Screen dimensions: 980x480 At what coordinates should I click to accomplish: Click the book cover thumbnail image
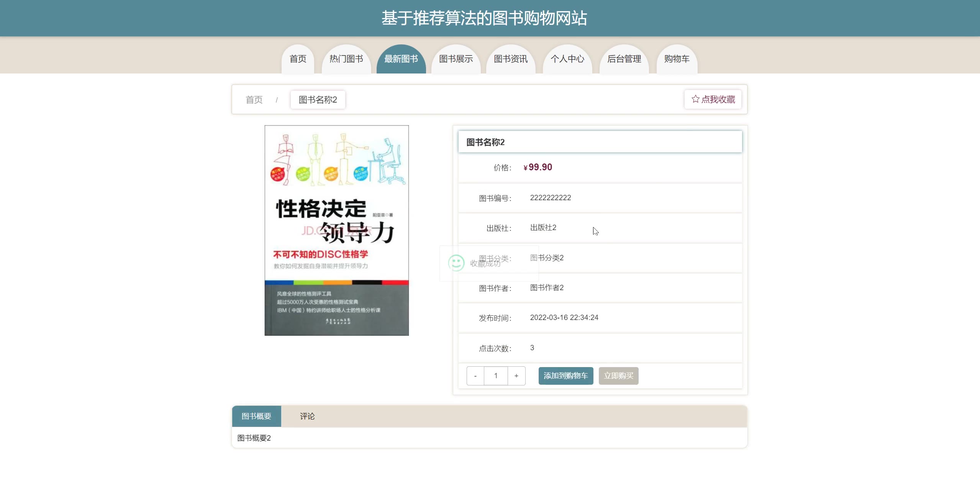(336, 230)
